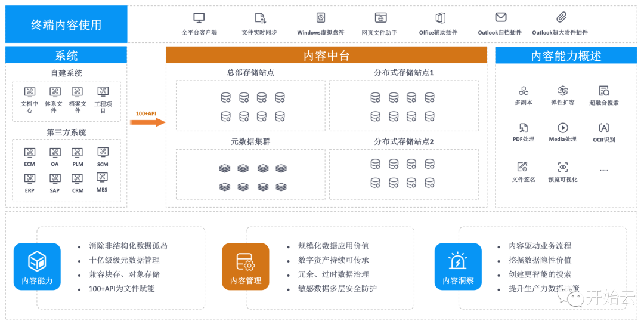
Task: Click the Office辅助插件 icon
Action: point(440,18)
